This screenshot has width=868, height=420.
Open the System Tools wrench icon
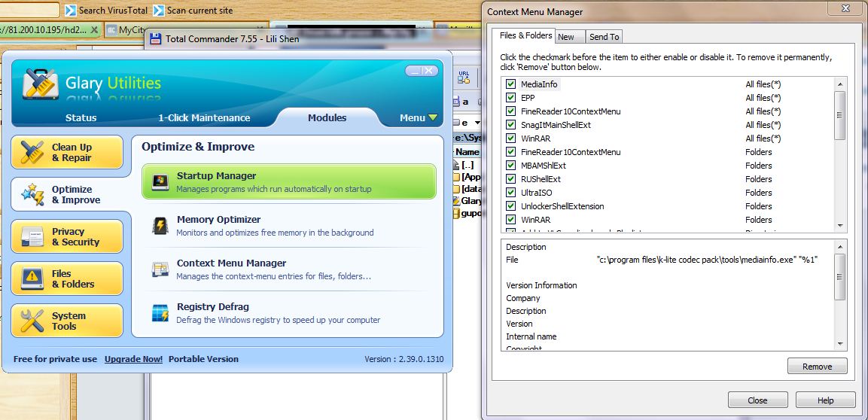coord(32,321)
